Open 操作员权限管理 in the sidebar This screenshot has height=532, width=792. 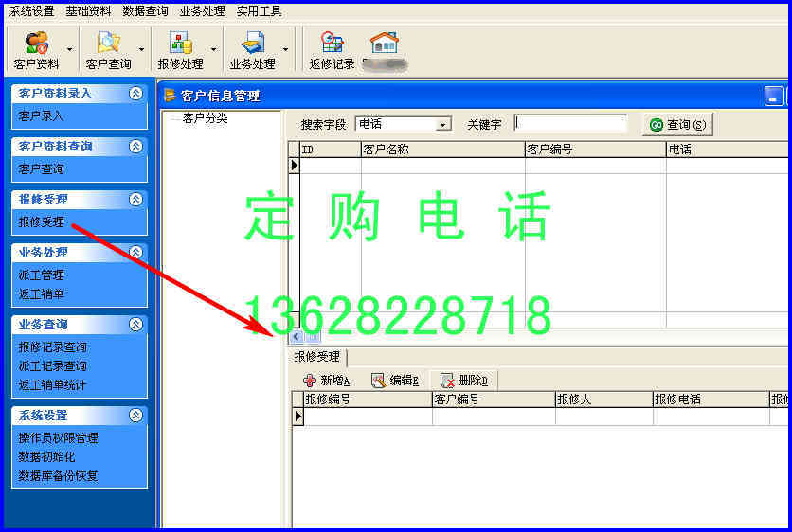(x=58, y=438)
